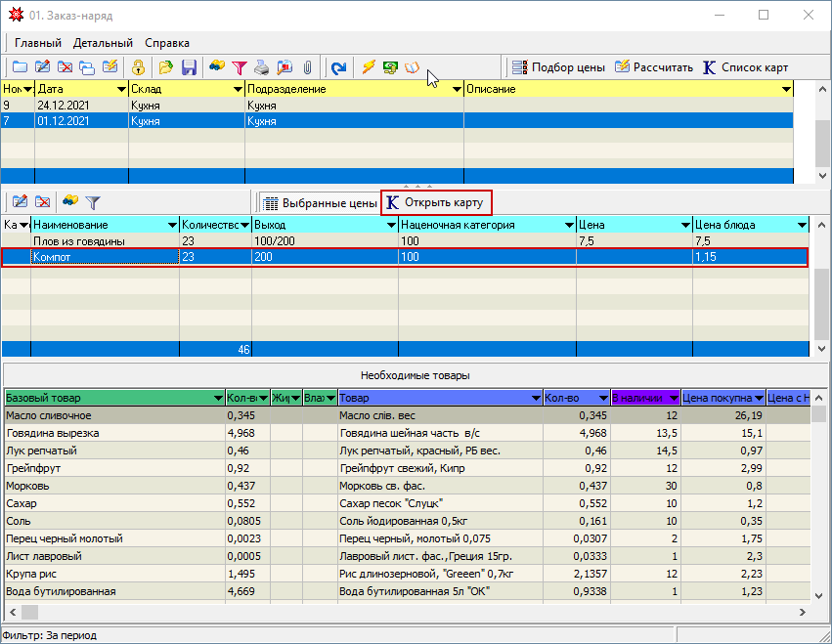Screen dimensions: 832x644
Task: Open the Наименование column dropdown arrow
Action: pos(171,225)
